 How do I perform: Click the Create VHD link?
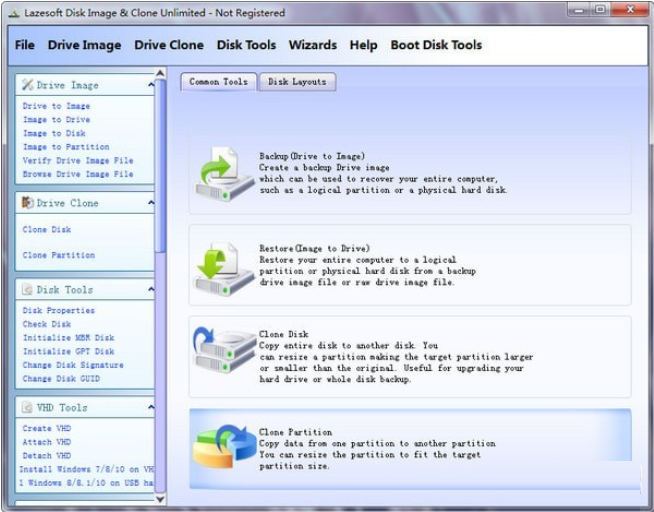point(47,429)
